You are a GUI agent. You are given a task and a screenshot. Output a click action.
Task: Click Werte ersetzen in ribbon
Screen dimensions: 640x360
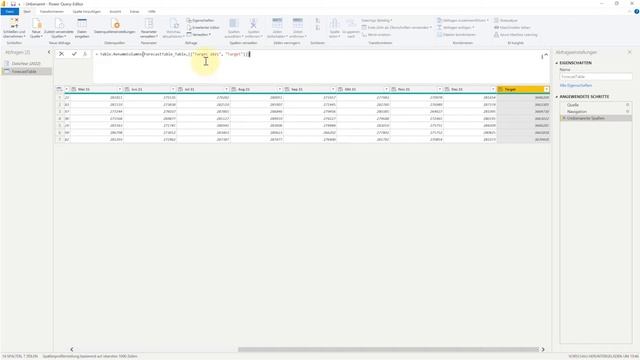point(376,35)
